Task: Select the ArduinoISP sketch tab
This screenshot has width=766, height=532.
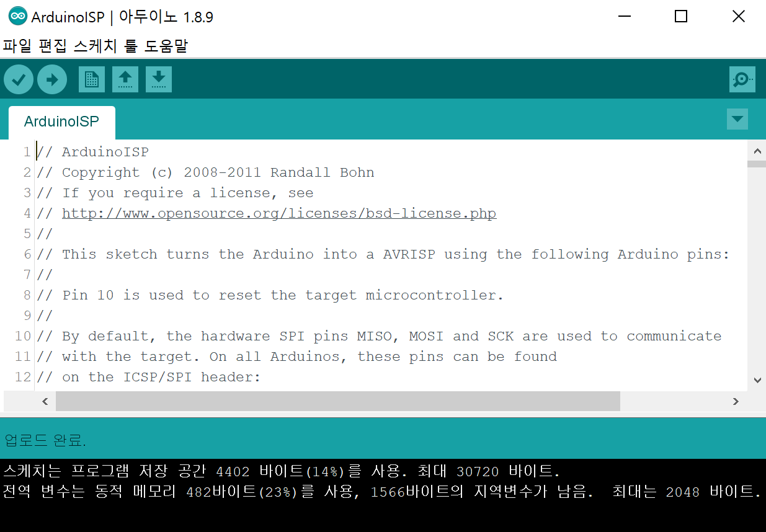Action: coord(61,122)
